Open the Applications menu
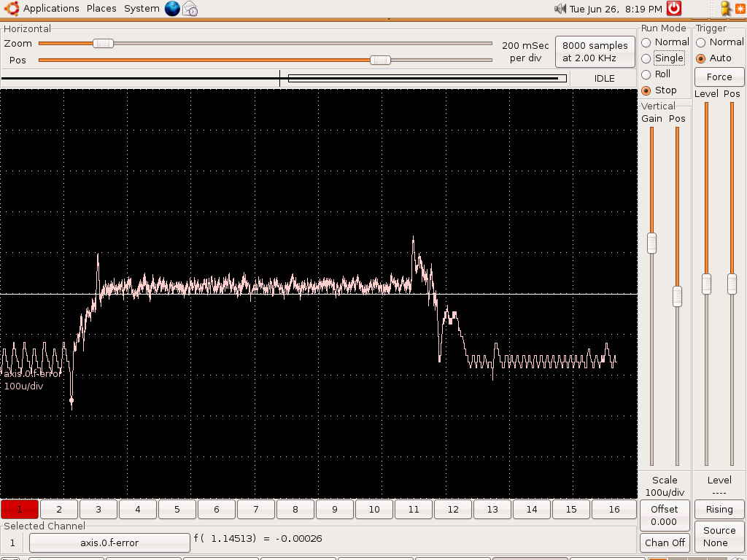The width and height of the screenshot is (747, 560). [51, 9]
